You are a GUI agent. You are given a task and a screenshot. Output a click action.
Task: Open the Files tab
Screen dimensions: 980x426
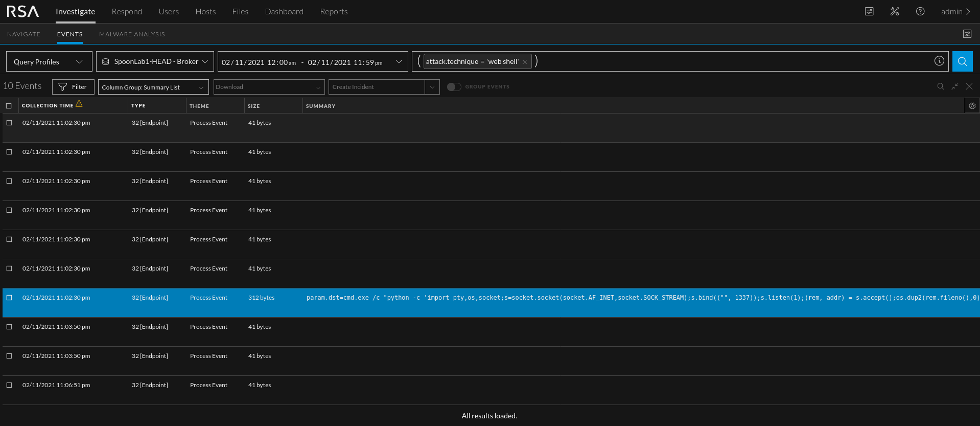240,11
